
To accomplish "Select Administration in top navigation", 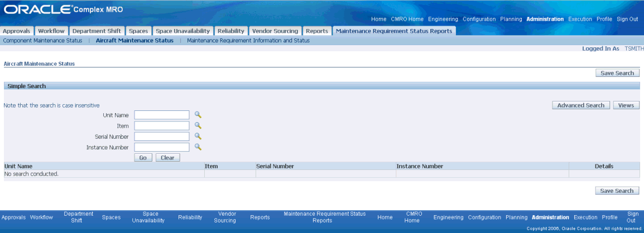I will 545,20.
